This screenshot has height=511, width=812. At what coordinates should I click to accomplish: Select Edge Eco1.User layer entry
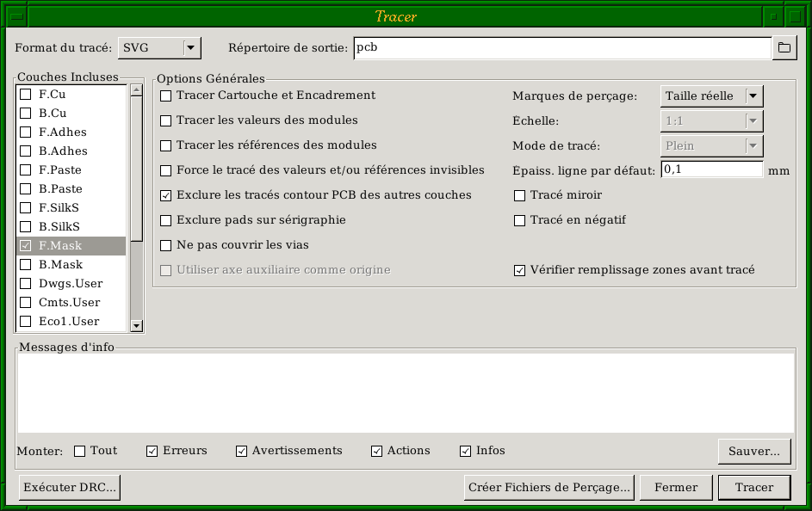[x=71, y=322]
